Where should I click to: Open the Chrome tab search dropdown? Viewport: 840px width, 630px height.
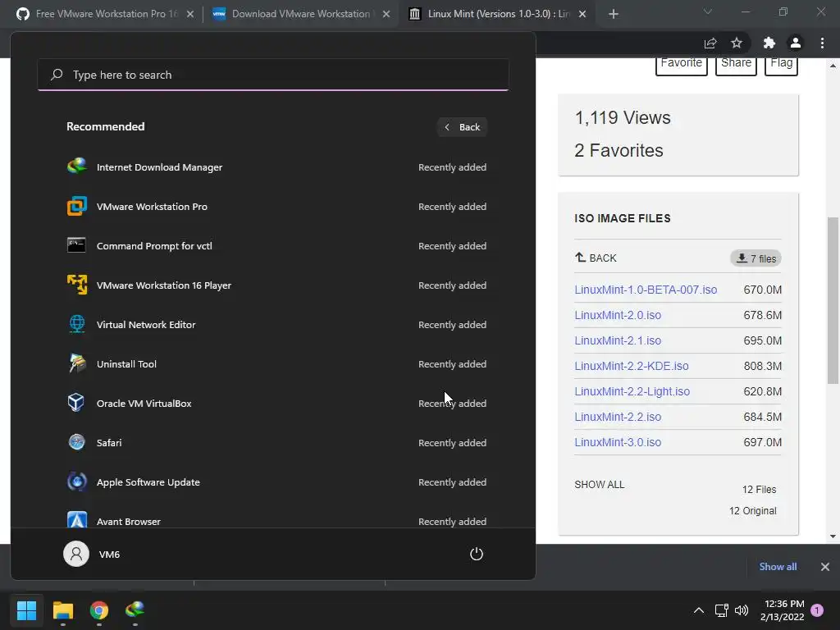(708, 11)
